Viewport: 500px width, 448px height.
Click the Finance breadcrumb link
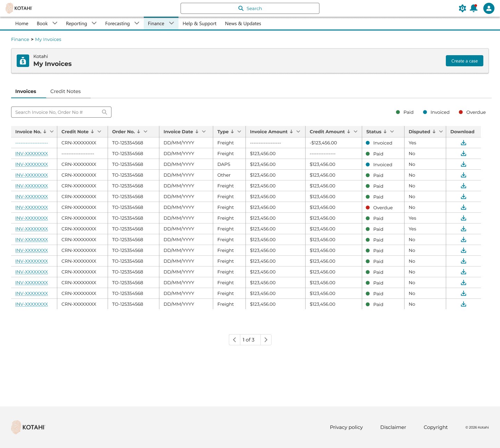[20, 39]
